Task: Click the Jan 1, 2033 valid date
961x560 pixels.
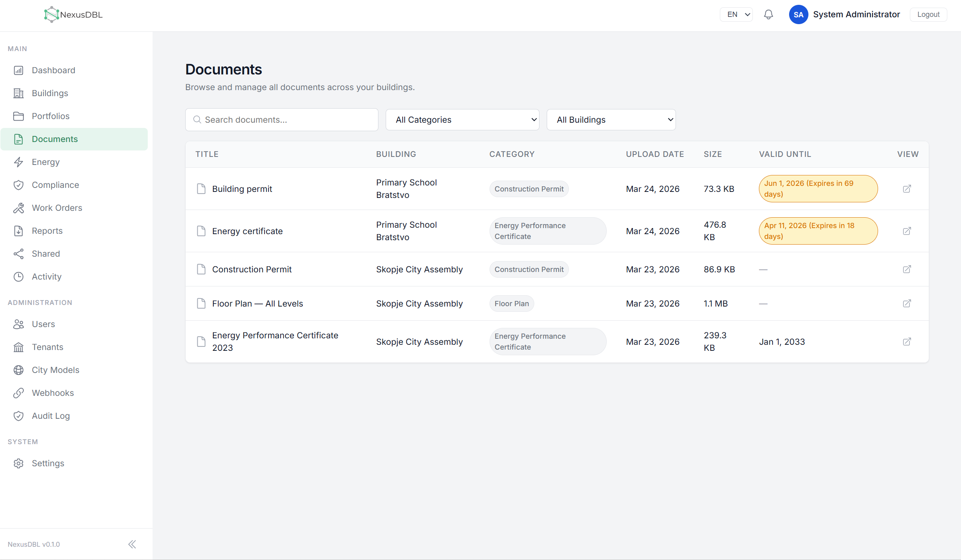Action: tap(782, 342)
